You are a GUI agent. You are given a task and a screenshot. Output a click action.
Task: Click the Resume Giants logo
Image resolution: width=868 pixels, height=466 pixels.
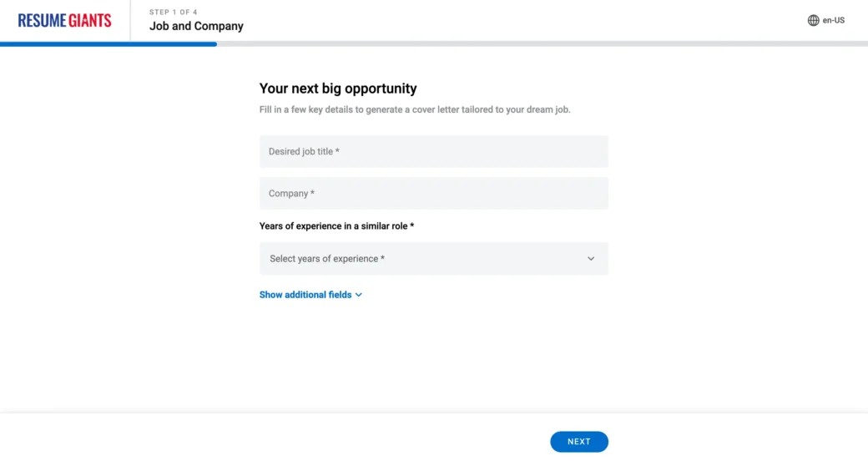coord(64,21)
